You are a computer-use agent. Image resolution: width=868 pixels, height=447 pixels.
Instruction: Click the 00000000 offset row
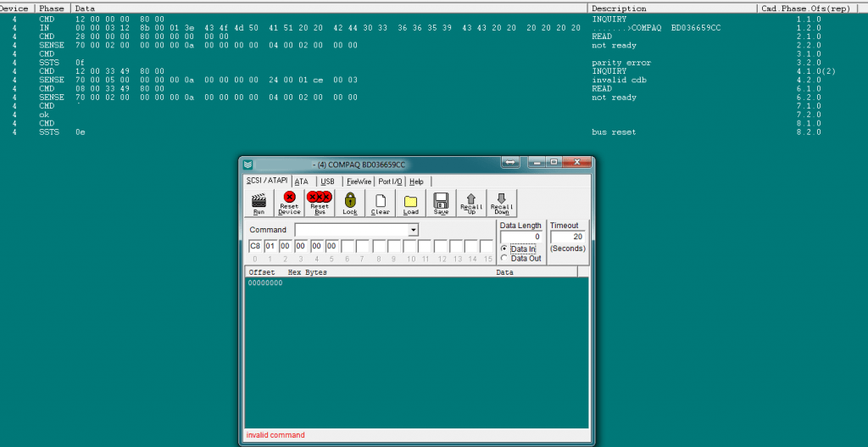(265, 283)
